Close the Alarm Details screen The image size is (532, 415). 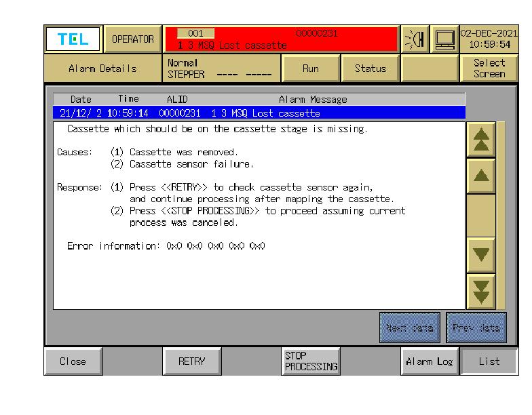pyautogui.click(x=73, y=361)
